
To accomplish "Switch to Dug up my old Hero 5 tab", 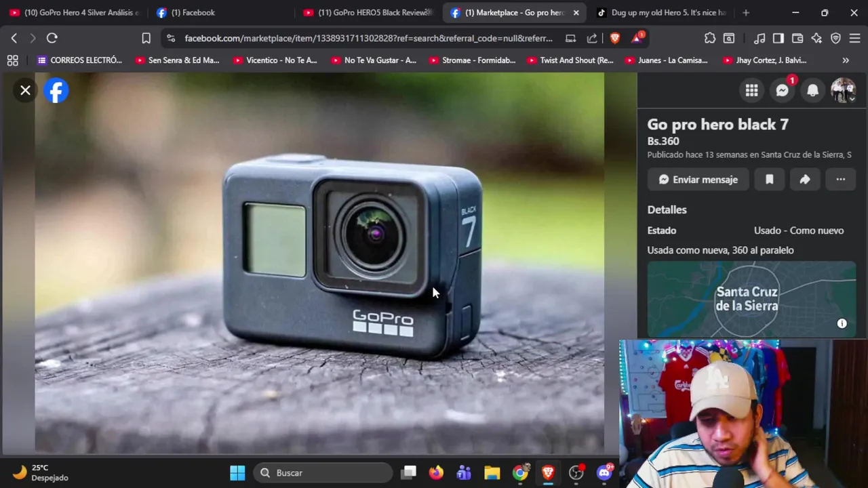I will point(661,12).
